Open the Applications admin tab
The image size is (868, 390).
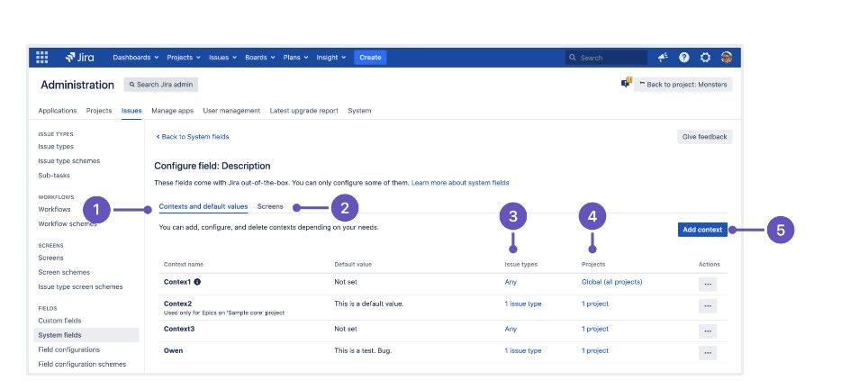pyautogui.click(x=58, y=111)
